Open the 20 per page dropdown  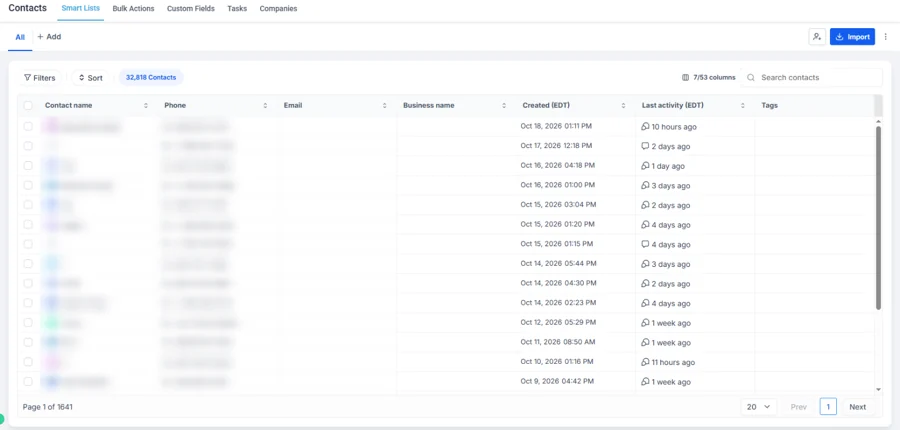pos(758,407)
